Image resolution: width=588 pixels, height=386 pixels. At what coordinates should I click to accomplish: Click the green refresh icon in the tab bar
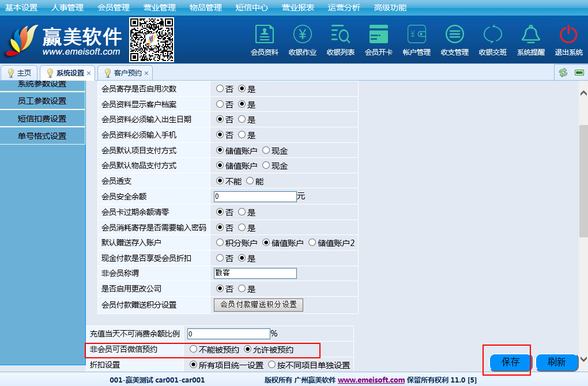[563, 73]
